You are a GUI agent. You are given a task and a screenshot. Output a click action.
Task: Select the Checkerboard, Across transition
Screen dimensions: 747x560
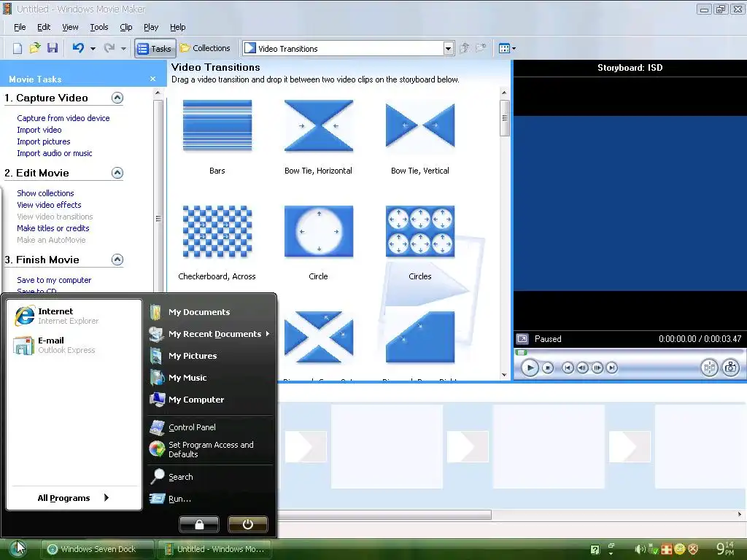click(x=217, y=231)
